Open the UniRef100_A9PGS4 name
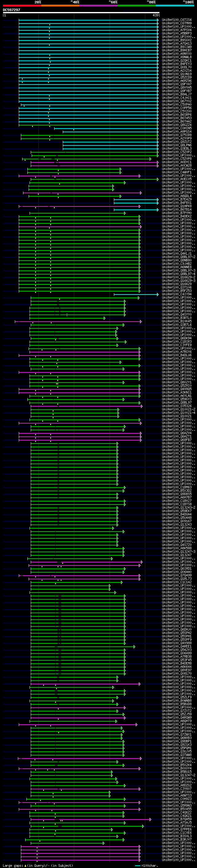 177,131
